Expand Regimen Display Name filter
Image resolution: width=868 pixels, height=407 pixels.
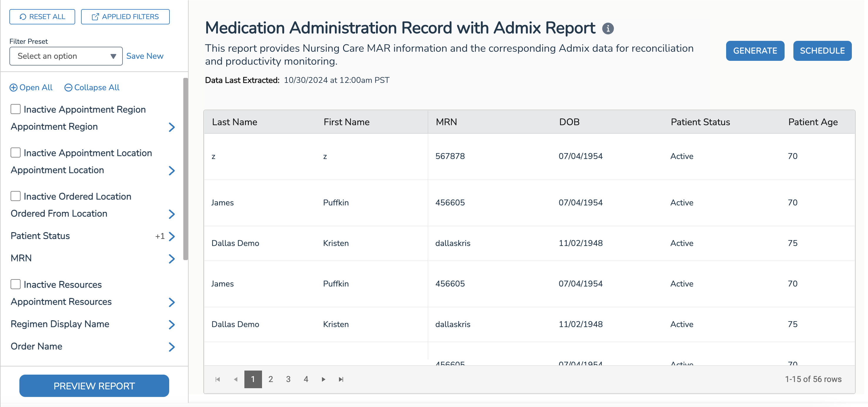tap(172, 324)
